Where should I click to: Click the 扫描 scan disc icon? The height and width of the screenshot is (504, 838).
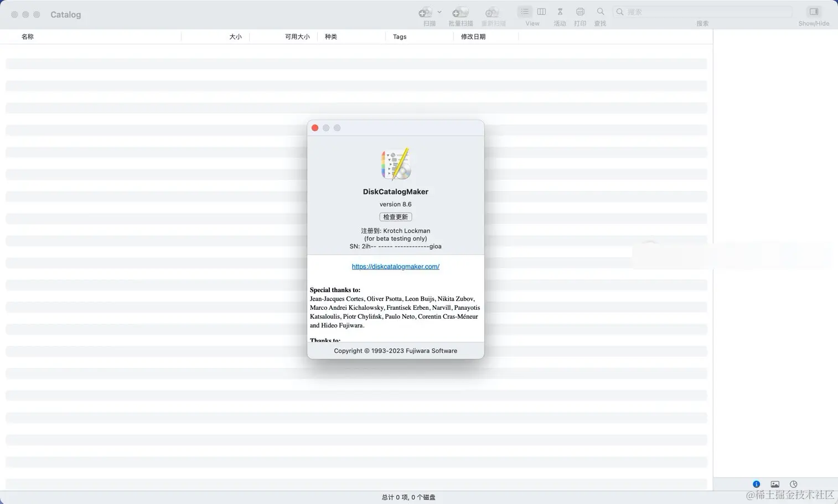[425, 12]
